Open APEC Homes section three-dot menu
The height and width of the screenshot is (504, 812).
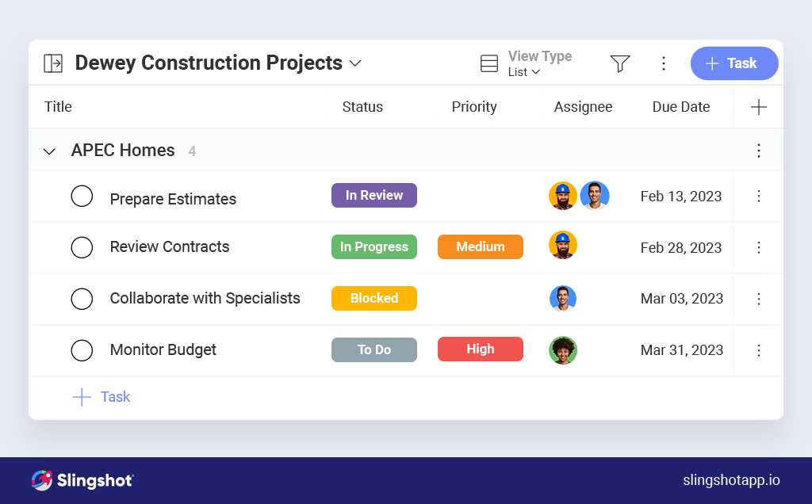point(758,151)
